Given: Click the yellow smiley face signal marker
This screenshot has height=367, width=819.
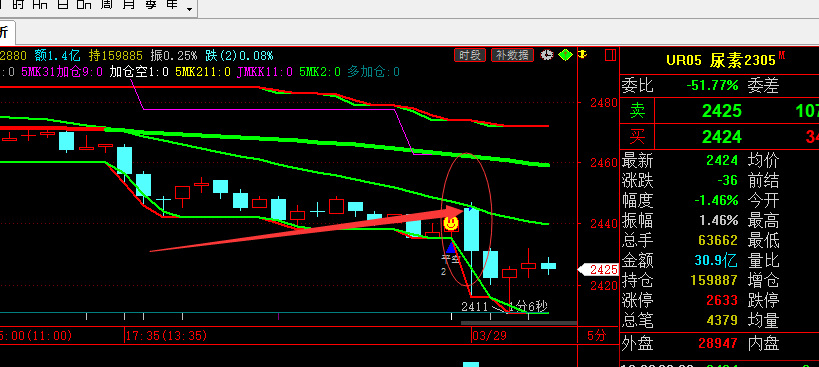Looking at the screenshot, I should [x=451, y=224].
